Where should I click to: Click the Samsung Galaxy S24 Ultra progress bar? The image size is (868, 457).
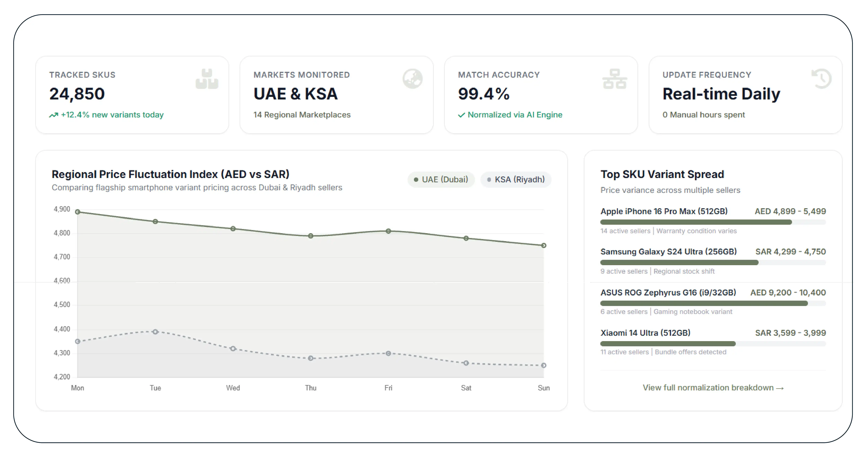(713, 262)
